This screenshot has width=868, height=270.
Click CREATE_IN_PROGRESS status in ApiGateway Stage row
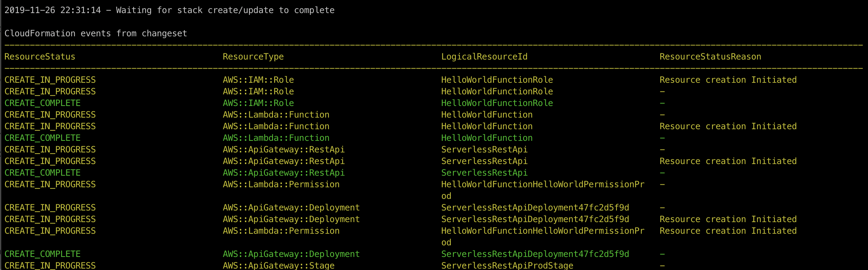tap(50, 266)
